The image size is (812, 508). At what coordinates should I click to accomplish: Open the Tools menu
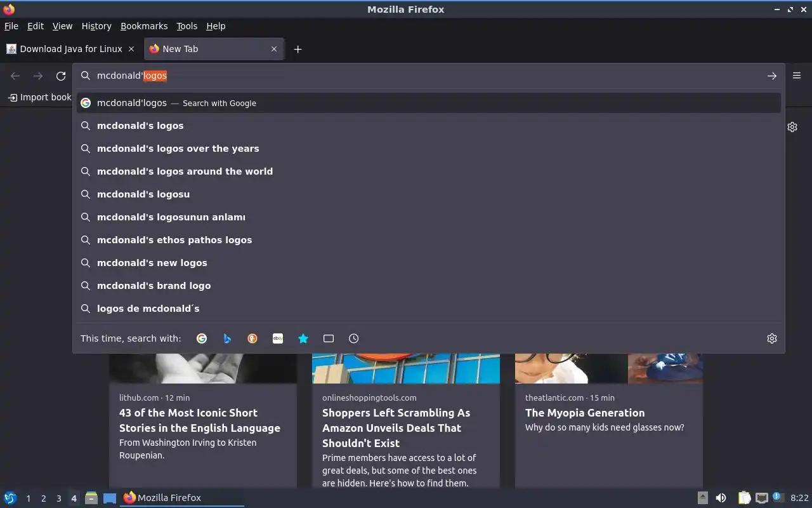pyautogui.click(x=187, y=26)
